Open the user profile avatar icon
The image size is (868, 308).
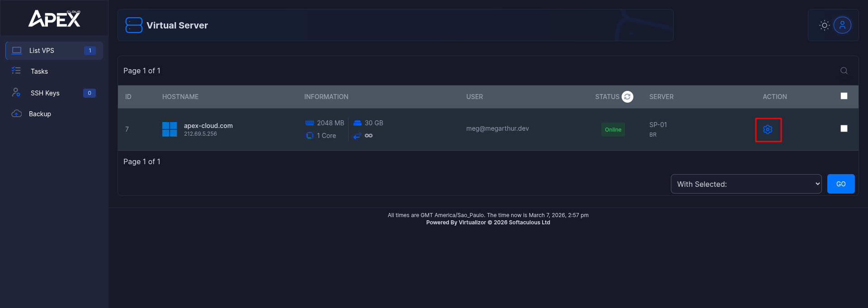pos(842,25)
